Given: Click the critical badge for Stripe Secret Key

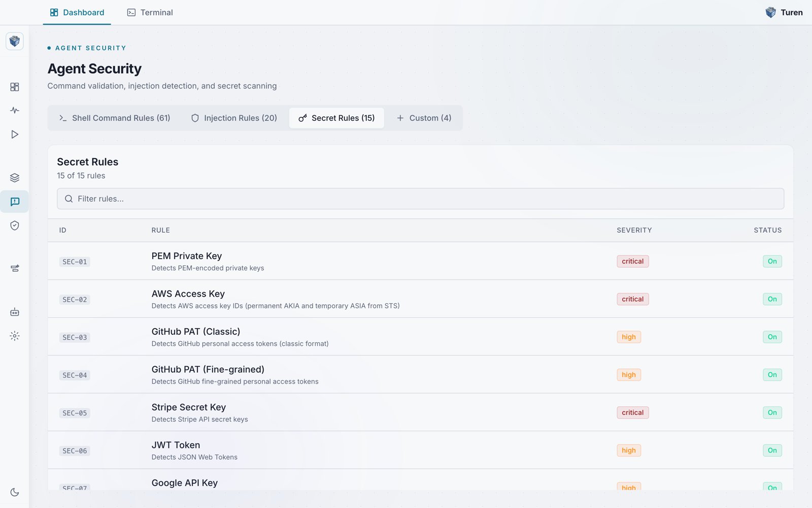Looking at the screenshot, I should point(632,412).
